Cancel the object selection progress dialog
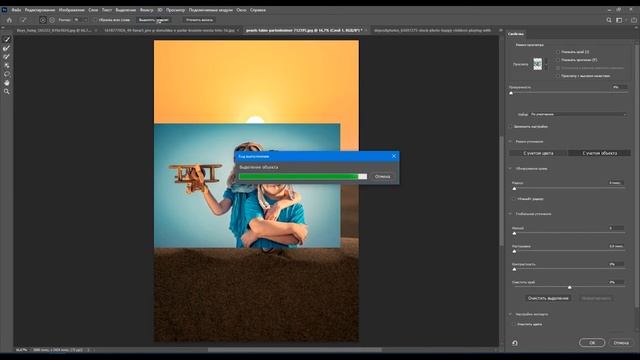640x360 pixels. [382, 176]
